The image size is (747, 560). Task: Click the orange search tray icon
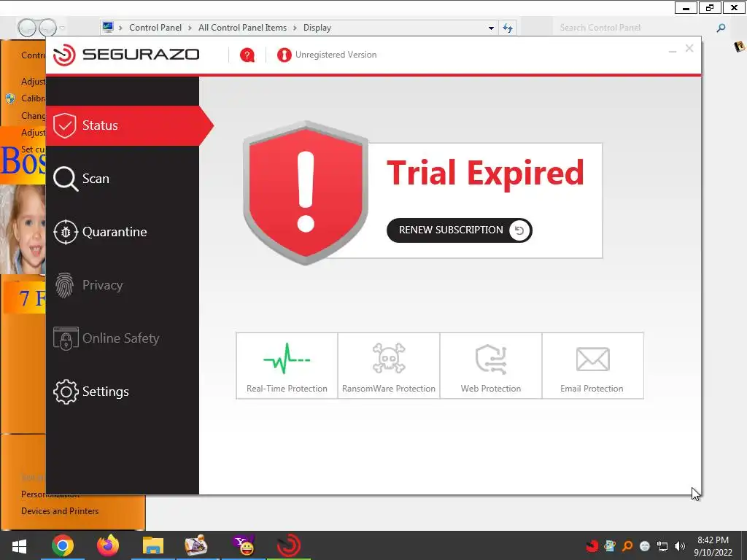pyautogui.click(x=627, y=545)
